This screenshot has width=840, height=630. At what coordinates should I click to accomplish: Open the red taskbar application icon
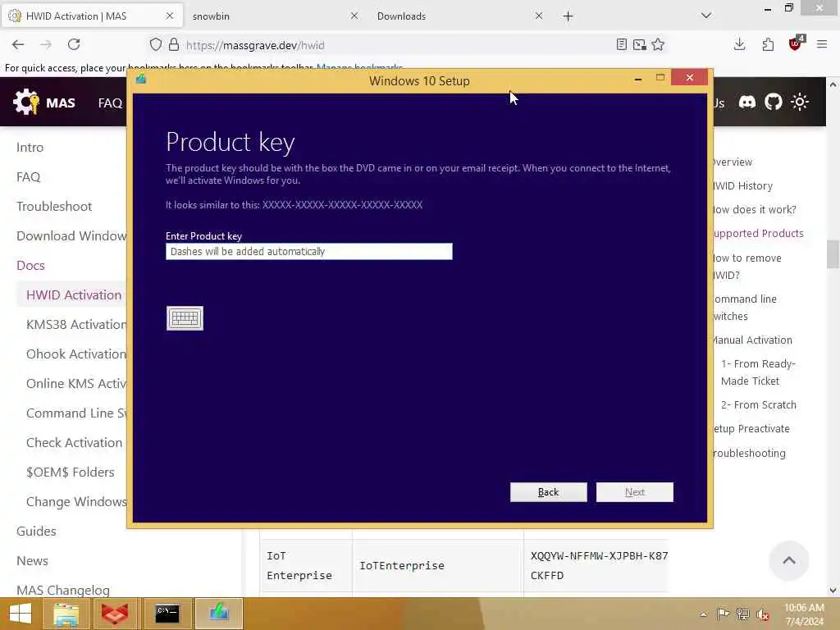pyautogui.click(x=115, y=614)
